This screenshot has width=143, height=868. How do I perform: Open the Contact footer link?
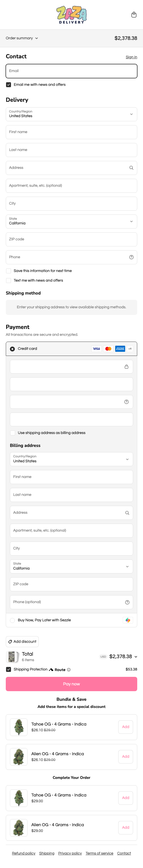coord(124,853)
